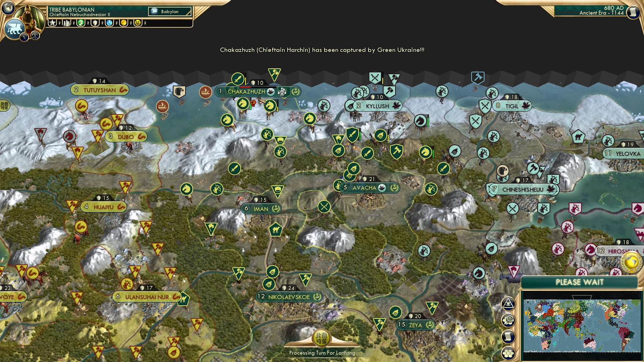This screenshot has height=362, width=644.
Task: Select the city banner of Avacha
Action: [x=364, y=187]
